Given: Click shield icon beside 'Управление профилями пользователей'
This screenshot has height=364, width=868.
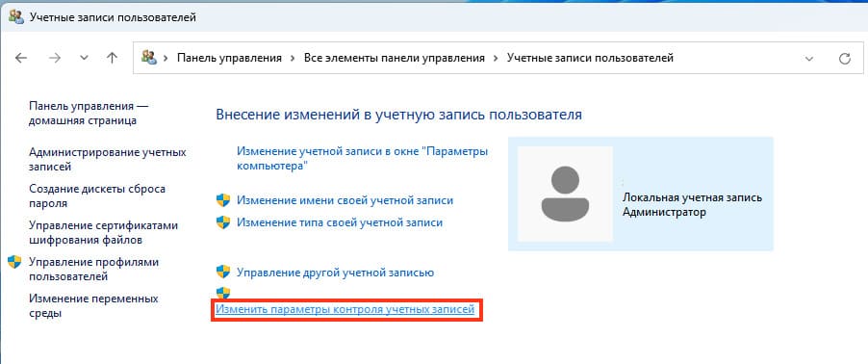Looking at the screenshot, I should click(x=14, y=262).
